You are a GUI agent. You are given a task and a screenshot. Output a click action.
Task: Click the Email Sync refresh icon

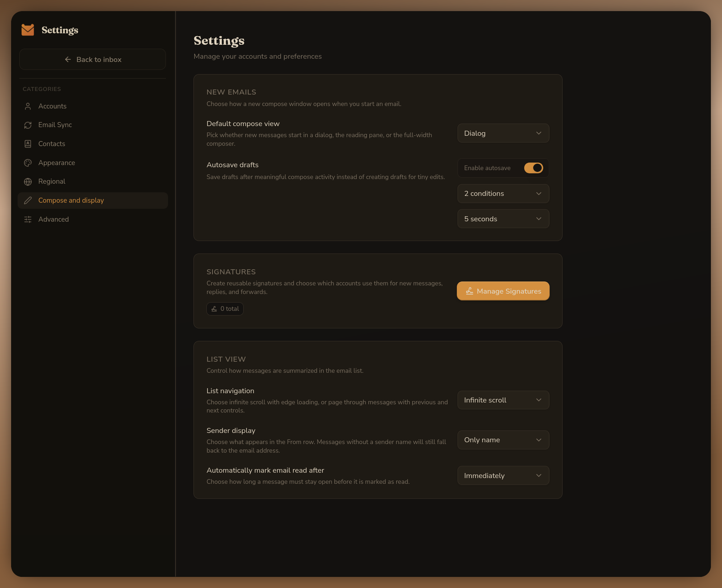tap(28, 125)
